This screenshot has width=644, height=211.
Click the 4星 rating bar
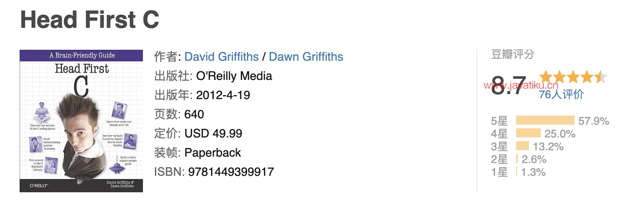coord(528,133)
